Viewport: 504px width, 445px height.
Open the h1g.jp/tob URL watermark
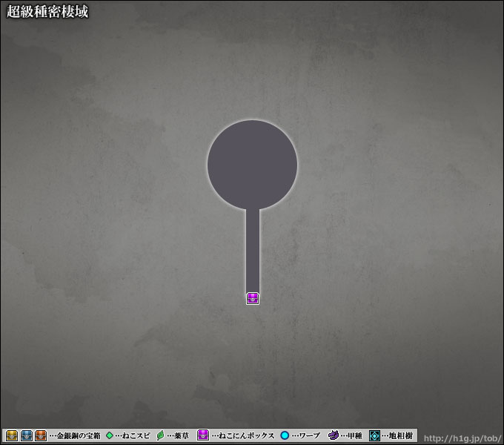[462, 436]
